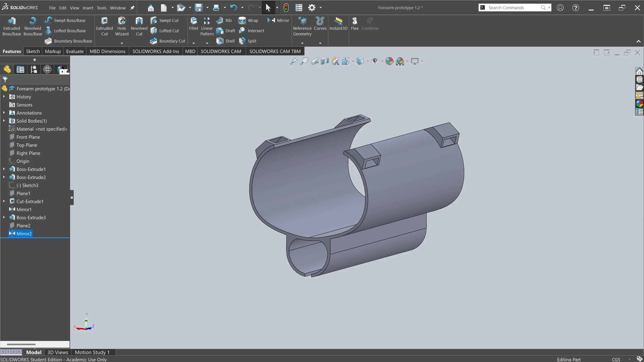Open the Linear Pattern tool
This screenshot has width=644, height=362.
point(207,26)
